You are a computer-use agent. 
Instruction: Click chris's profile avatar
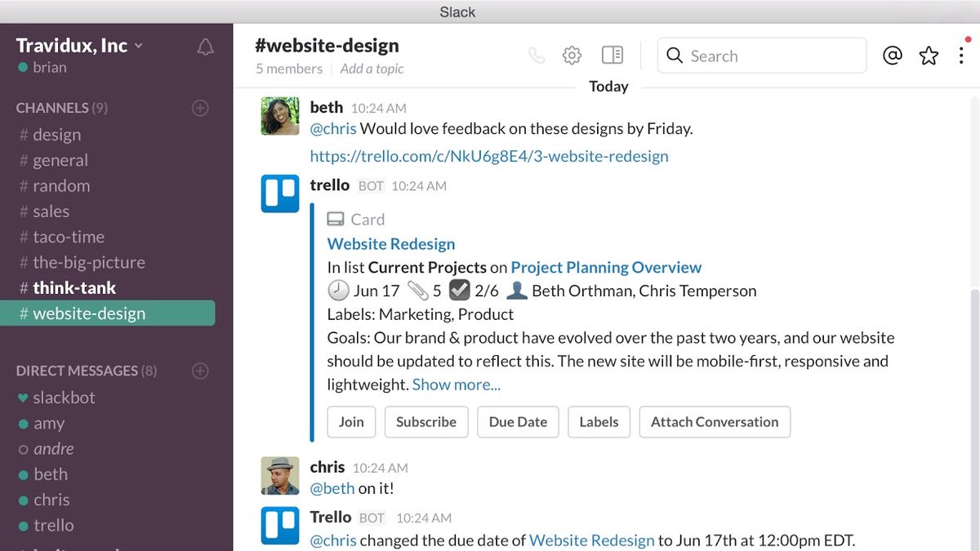click(x=280, y=476)
